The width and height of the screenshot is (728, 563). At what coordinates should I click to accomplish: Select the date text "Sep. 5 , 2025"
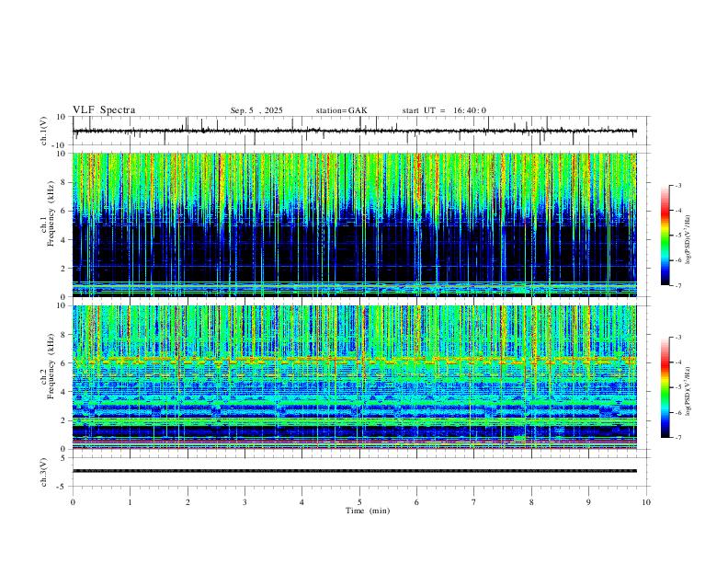point(256,110)
